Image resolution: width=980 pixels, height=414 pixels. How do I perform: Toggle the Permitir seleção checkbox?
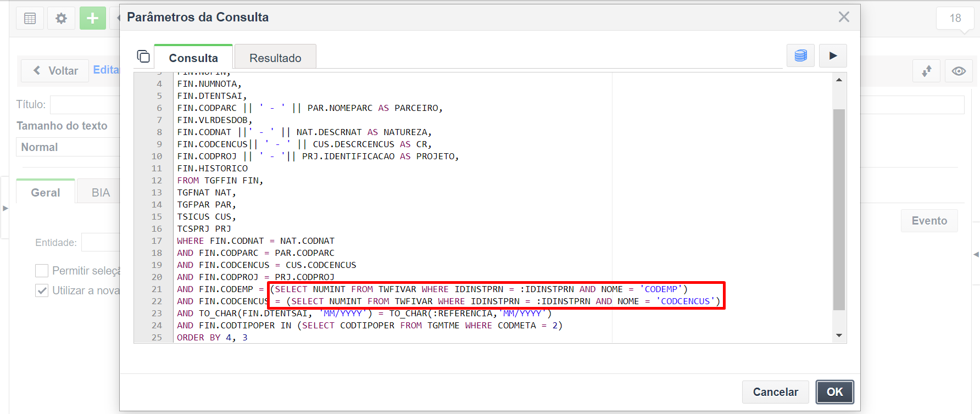coord(42,271)
